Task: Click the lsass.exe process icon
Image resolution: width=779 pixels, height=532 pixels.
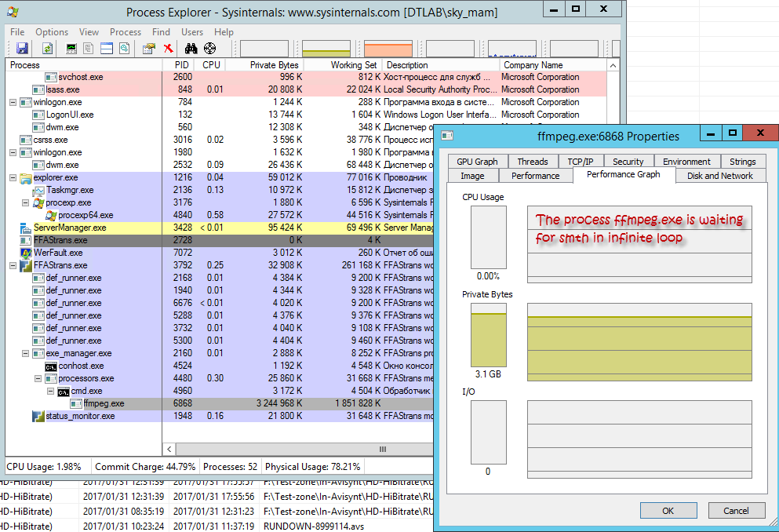Action: tap(38, 90)
